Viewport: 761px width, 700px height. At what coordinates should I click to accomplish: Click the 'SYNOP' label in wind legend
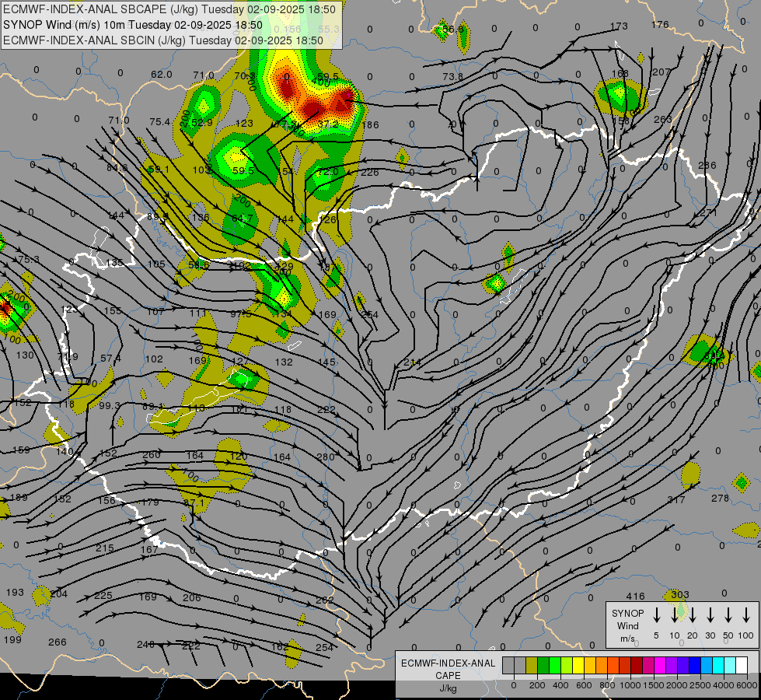(627, 613)
